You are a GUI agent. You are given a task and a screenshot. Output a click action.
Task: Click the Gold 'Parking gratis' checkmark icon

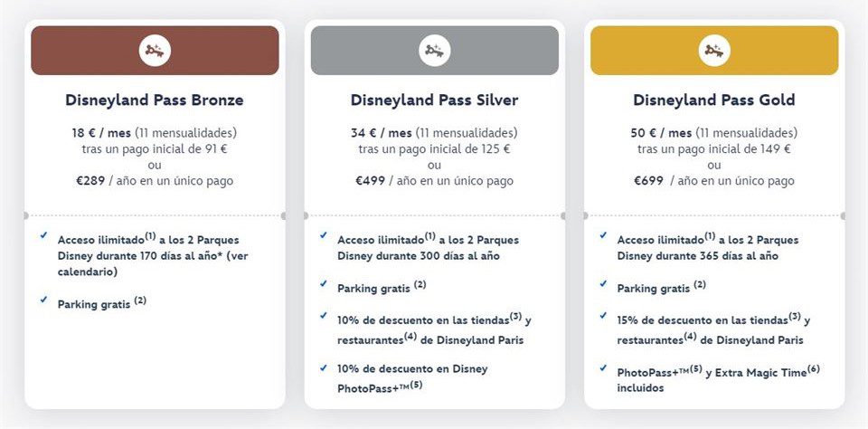(603, 283)
